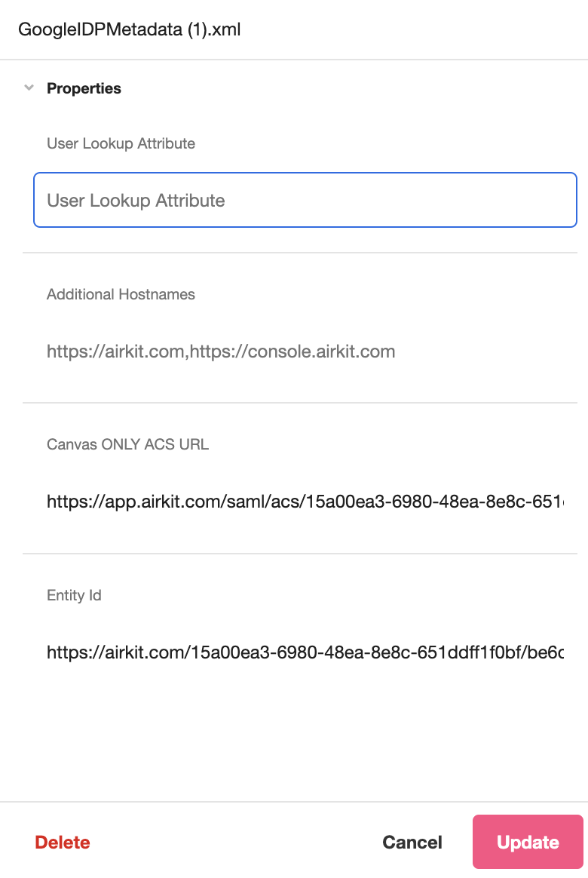Click the placeholder text inside lookup input

point(136,201)
